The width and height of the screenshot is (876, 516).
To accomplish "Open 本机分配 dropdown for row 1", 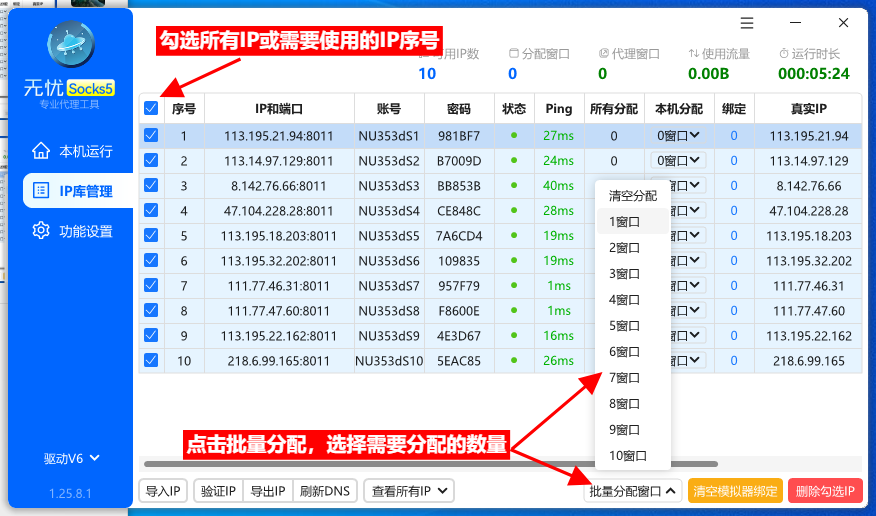I will coord(678,135).
